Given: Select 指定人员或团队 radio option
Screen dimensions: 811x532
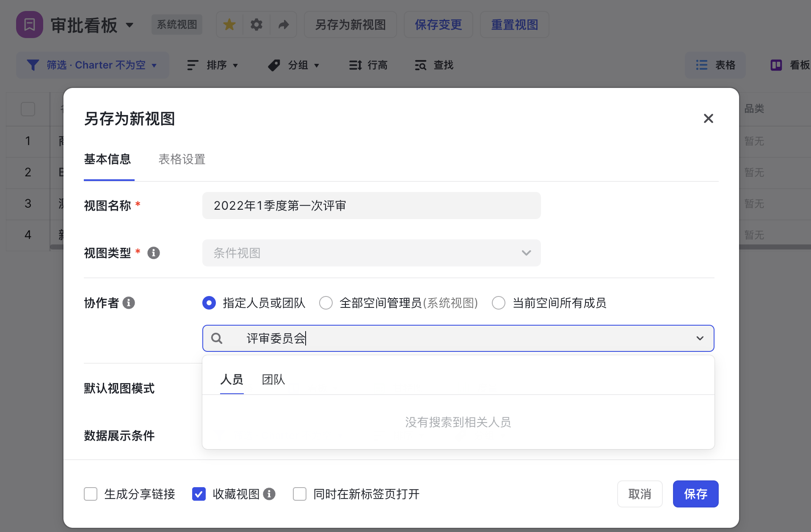Looking at the screenshot, I should (x=209, y=303).
